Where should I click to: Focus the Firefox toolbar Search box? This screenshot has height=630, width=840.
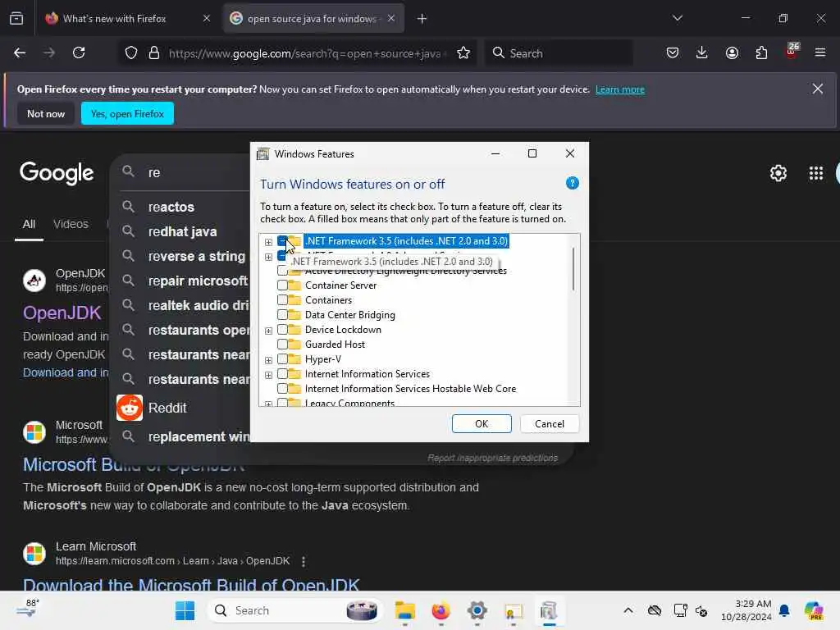(x=559, y=53)
